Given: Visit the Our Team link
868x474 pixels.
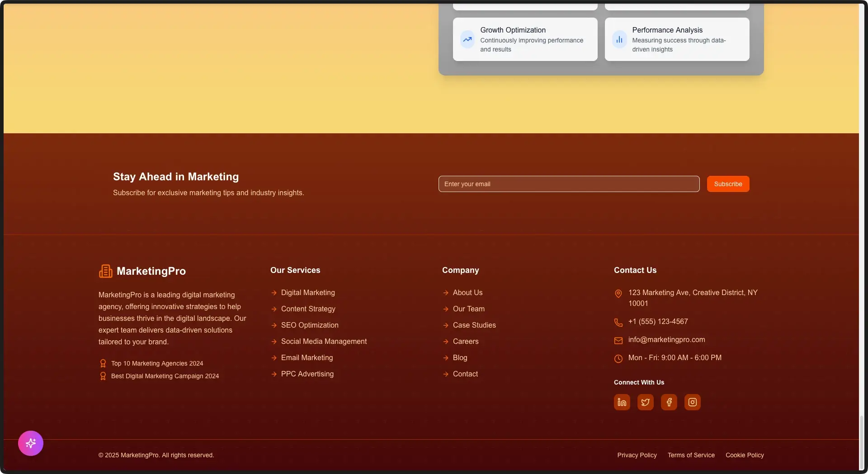Looking at the screenshot, I should coord(469,309).
